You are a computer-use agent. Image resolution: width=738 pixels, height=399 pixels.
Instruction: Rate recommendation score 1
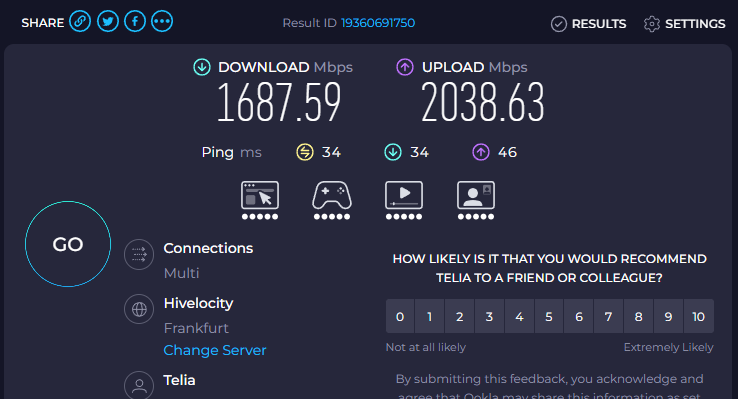429,316
